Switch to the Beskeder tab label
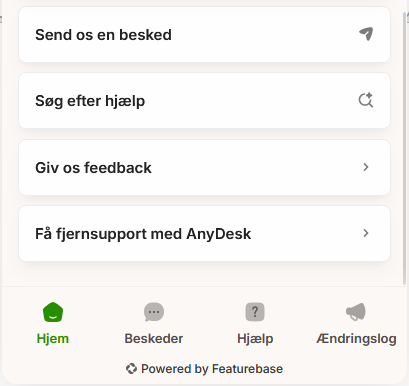The height and width of the screenshot is (386, 409). coord(154,339)
